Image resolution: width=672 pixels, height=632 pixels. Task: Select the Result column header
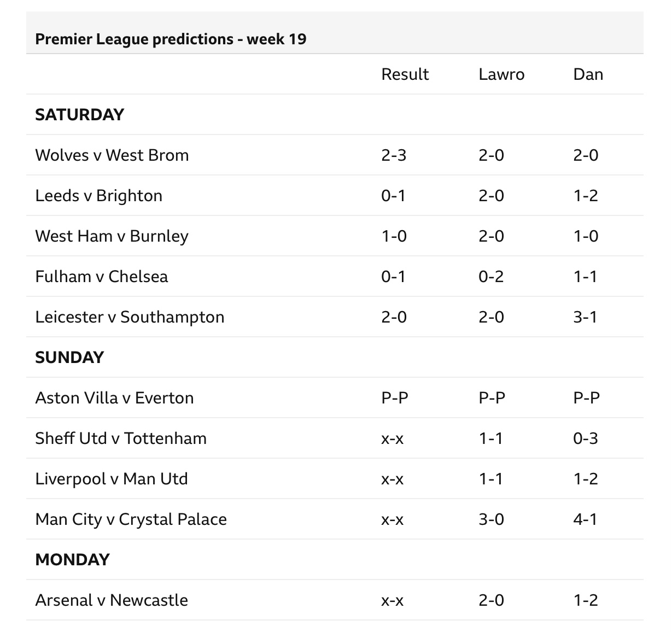pyautogui.click(x=405, y=74)
